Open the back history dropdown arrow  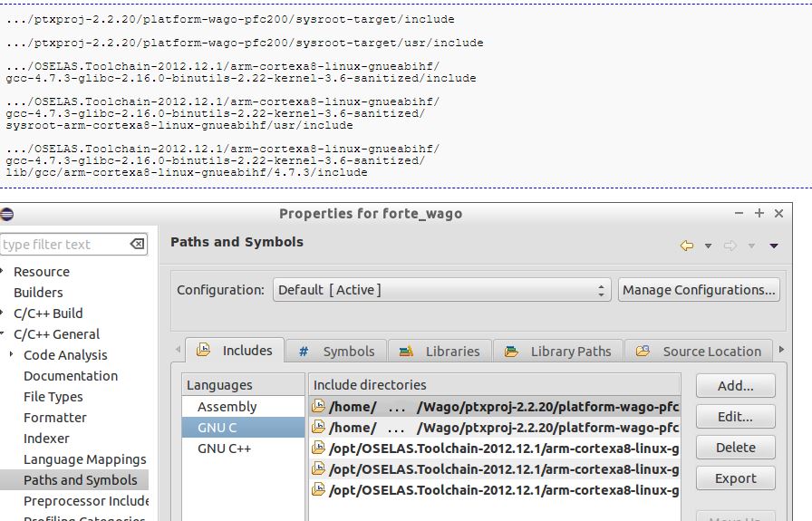point(708,246)
